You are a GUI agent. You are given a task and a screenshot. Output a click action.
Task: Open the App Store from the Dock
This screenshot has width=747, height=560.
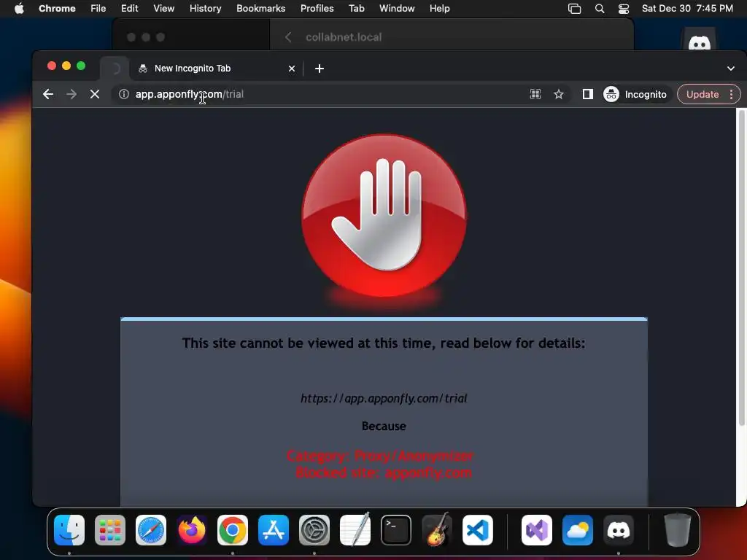tap(274, 530)
